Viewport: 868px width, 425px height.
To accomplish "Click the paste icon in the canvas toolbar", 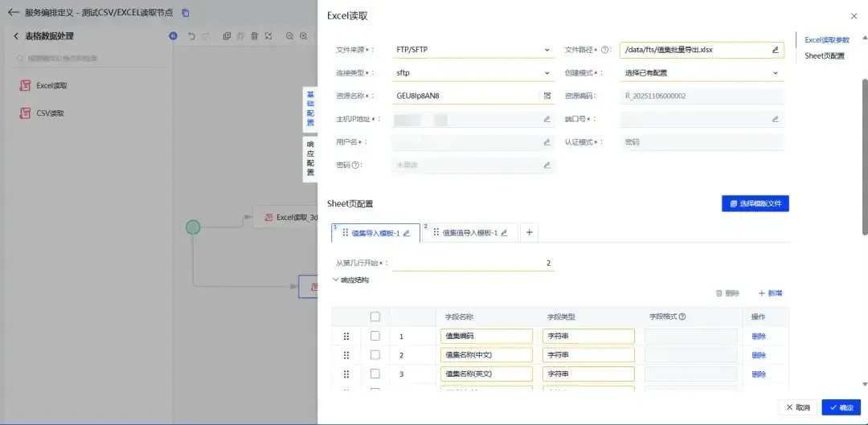I will pos(240,36).
